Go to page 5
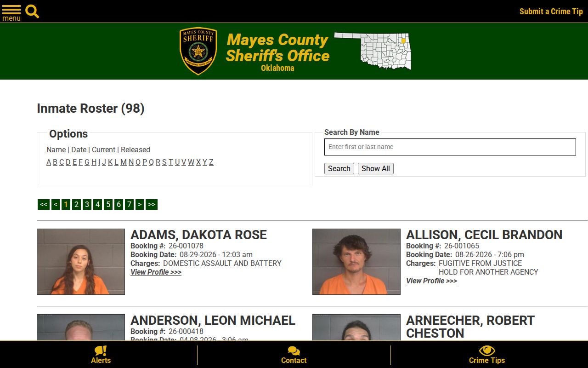This screenshot has width=588, height=368. 108,204
